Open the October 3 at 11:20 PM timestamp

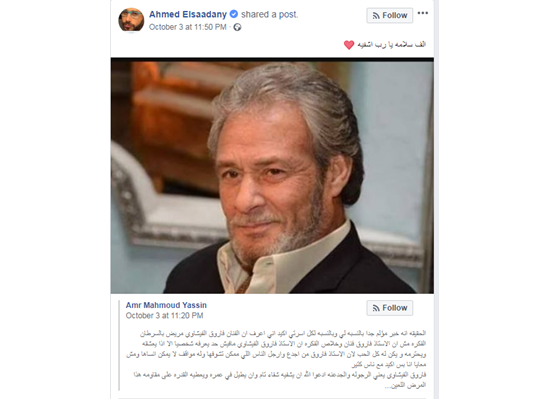pos(165,315)
